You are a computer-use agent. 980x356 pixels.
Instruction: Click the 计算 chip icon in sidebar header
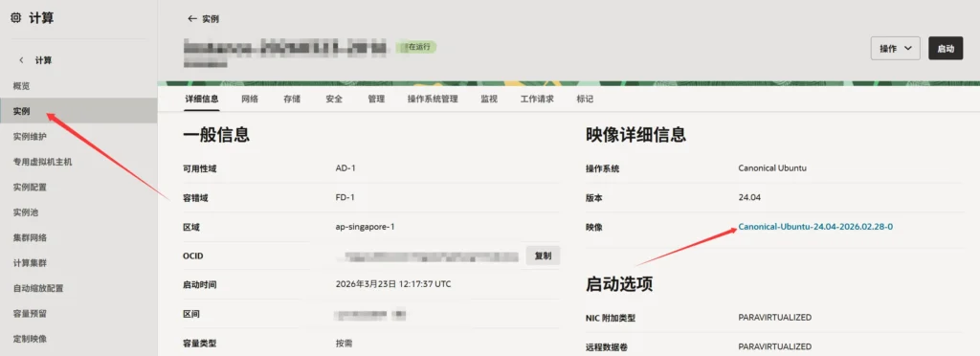[x=15, y=18]
